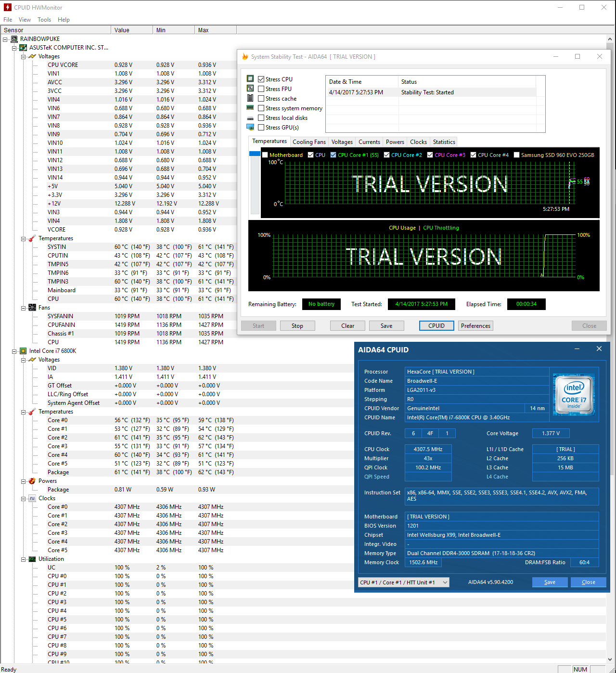This screenshot has width=616, height=673.
Task: Click the RAM stick icon beside Stress system memory
Action: pos(250,108)
